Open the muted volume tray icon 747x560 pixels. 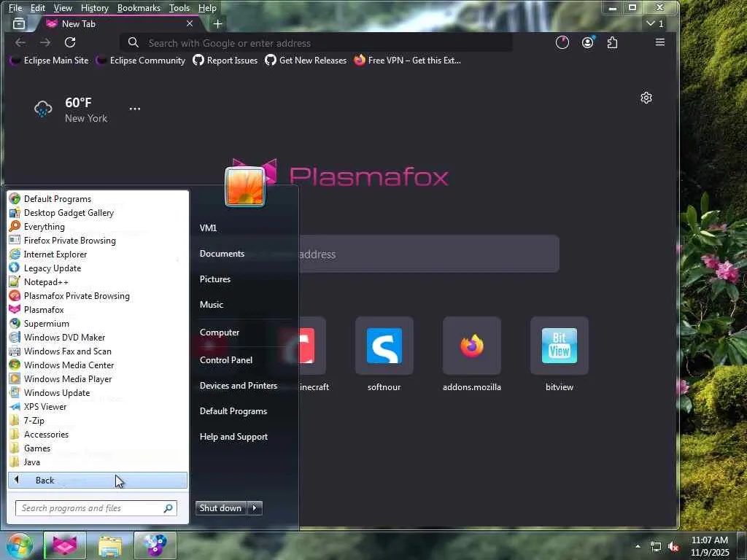point(673,547)
